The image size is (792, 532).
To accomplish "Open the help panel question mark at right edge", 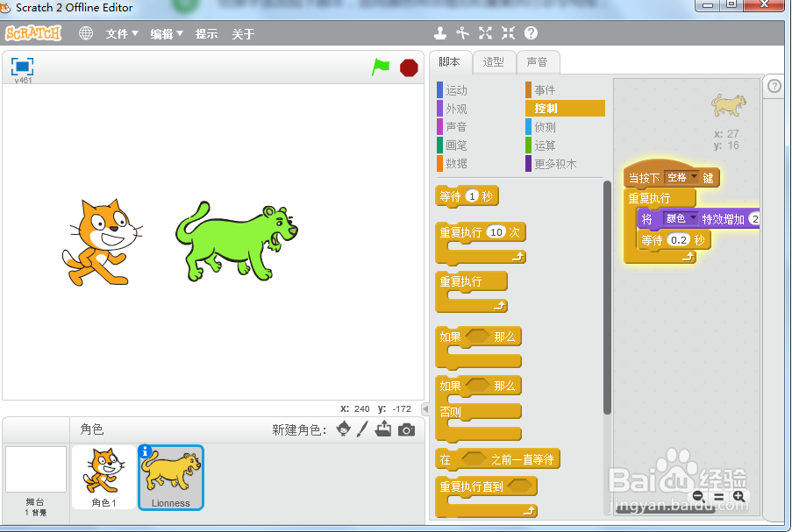I will point(774,86).
